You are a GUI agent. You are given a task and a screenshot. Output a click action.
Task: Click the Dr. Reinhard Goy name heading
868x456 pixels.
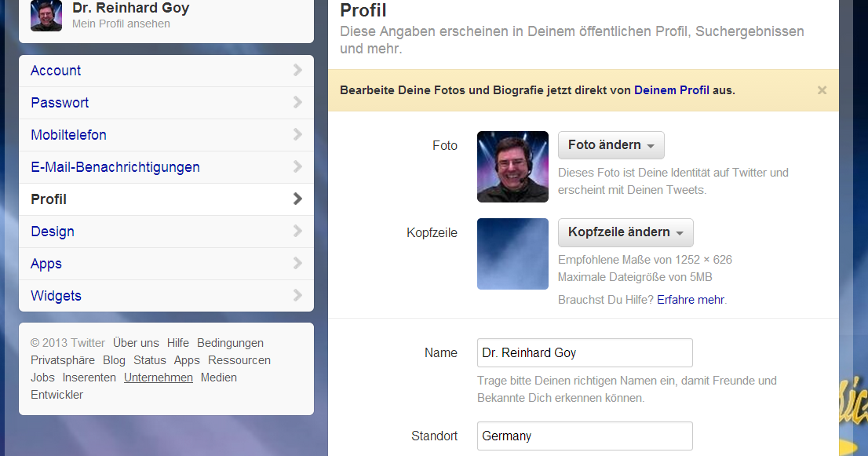(x=130, y=8)
